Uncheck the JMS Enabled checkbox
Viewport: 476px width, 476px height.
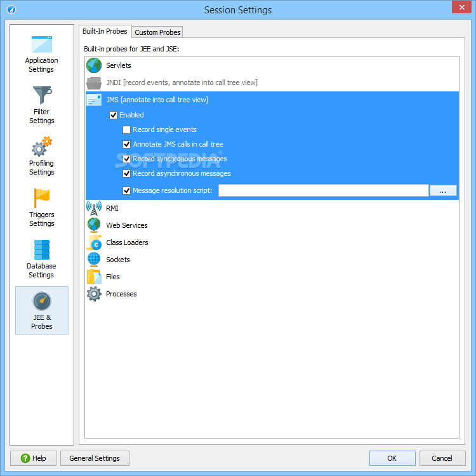point(113,115)
